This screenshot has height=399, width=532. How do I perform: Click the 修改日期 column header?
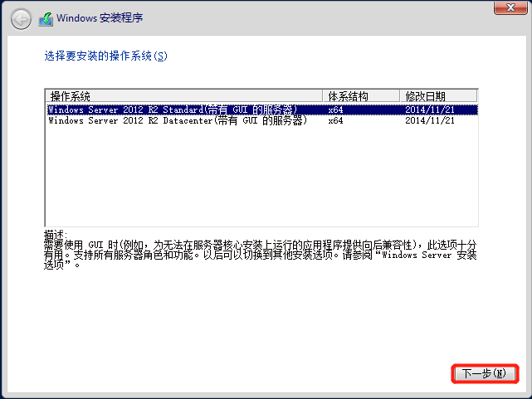pos(438,96)
